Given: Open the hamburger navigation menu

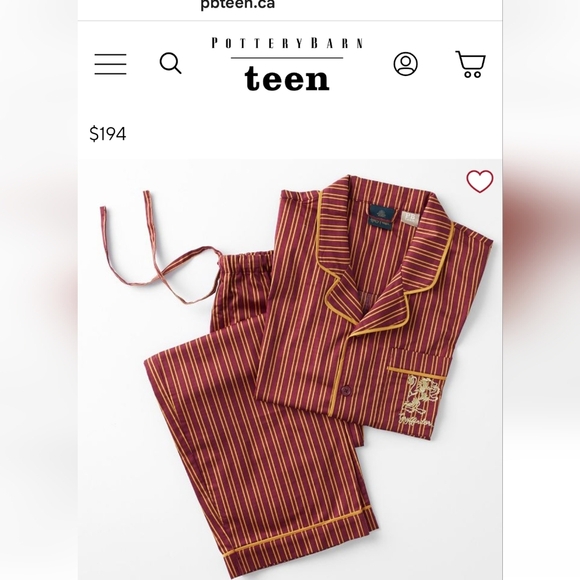Looking at the screenshot, I should point(110,64).
